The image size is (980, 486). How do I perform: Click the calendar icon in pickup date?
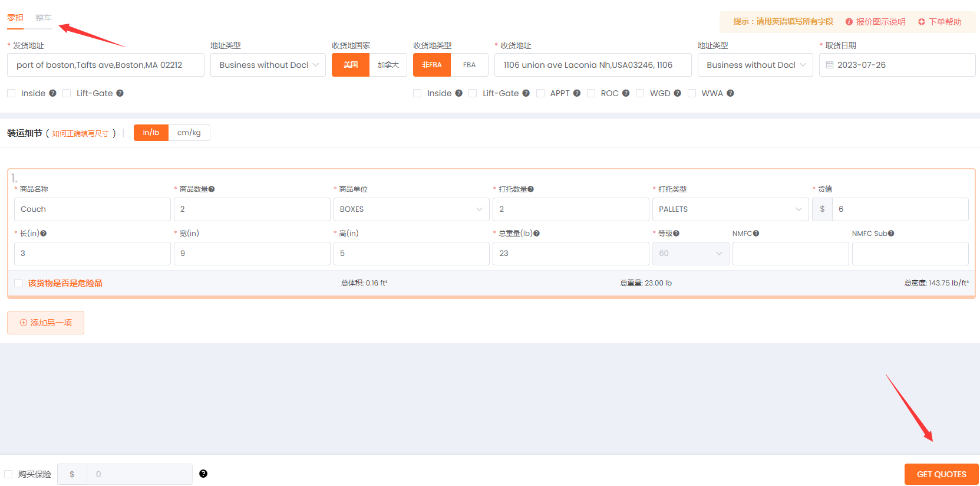click(x=830, y=65)
